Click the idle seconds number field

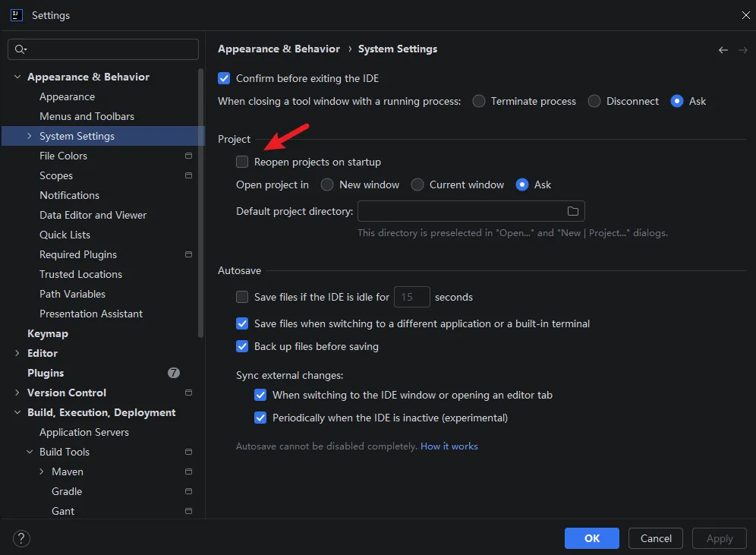point(411,297)
